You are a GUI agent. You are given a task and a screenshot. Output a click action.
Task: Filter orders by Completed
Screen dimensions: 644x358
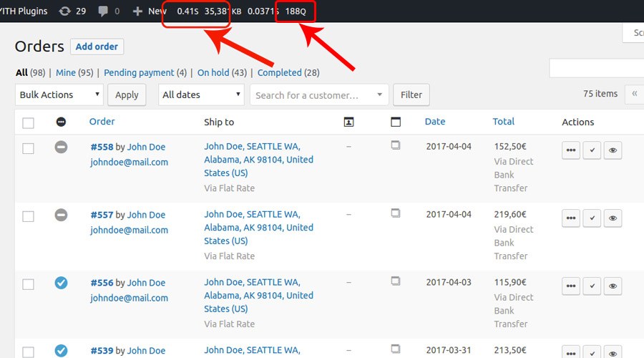279,73
